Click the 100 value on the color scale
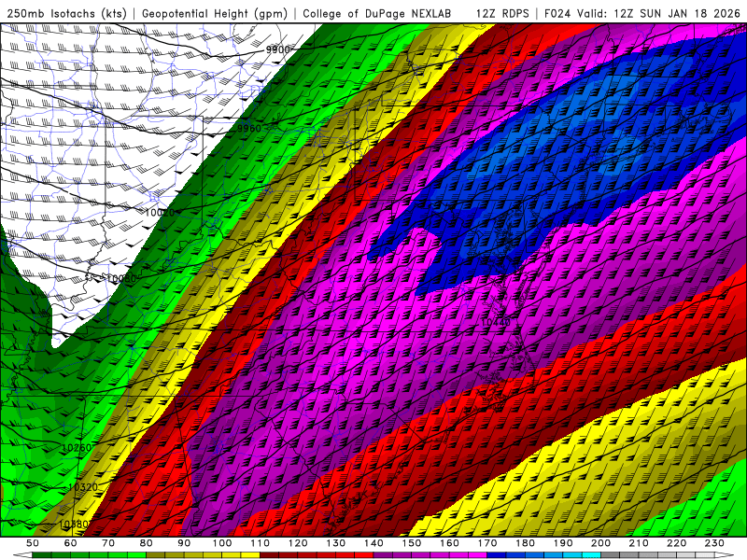The height and width of the screenshot is (560, 747). pyautogui.click(x=222, y=543)
